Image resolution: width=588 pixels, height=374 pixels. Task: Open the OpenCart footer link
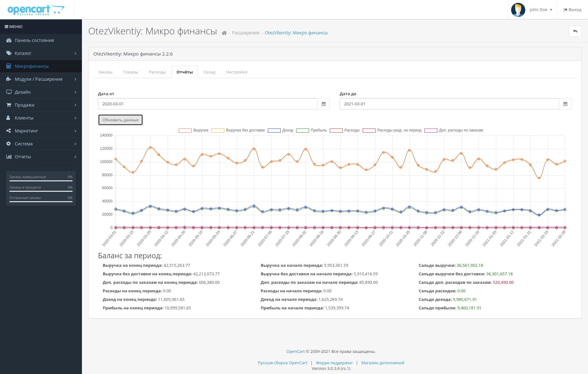[x=296, y=351]
